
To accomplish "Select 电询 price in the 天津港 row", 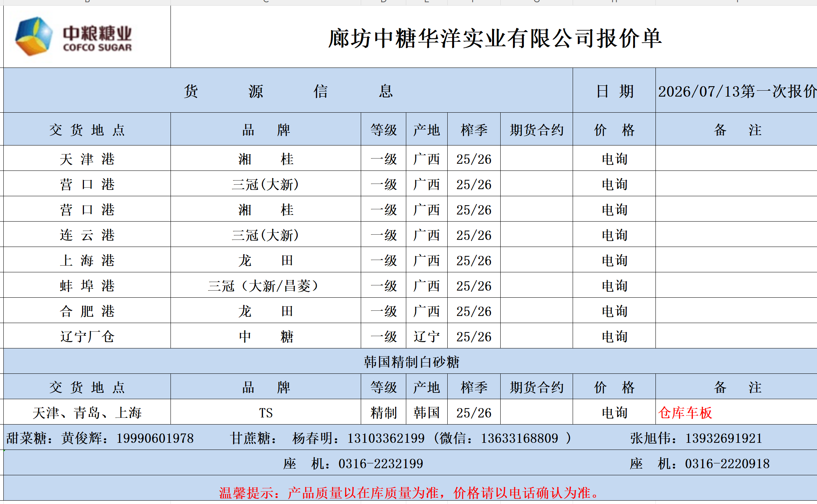I will click(x=614, y=159).
